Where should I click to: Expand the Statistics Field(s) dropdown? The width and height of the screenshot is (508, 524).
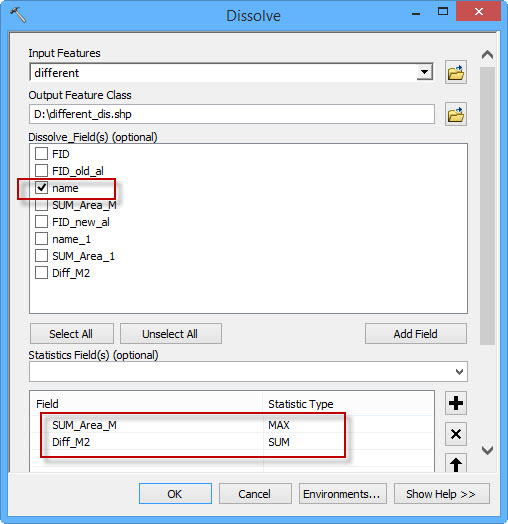459,372
